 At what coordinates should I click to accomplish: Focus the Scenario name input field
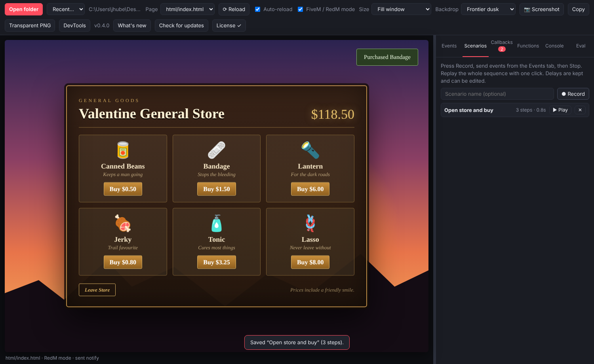tap(497, 94)
